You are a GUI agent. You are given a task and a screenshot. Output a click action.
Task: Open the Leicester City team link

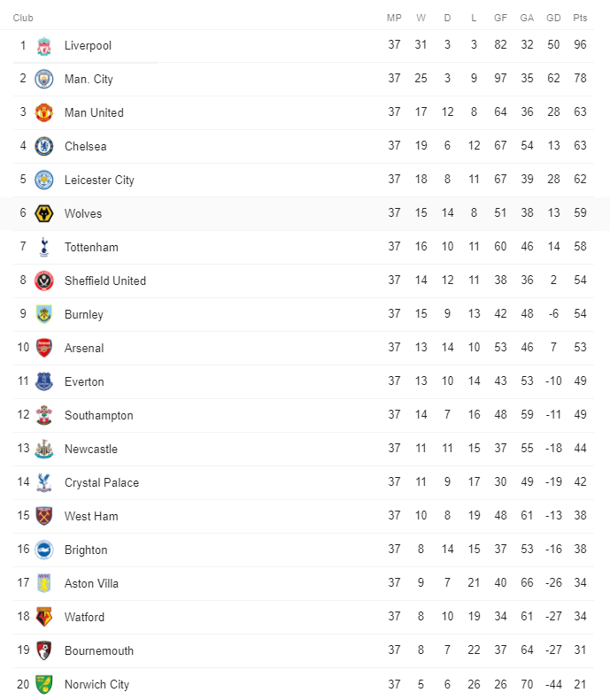pos(99,180)
